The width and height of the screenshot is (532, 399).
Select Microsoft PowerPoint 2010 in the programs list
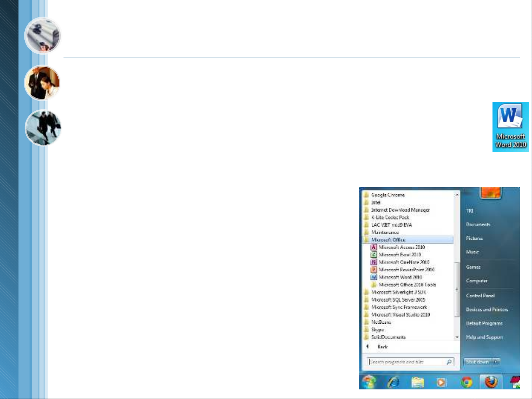pyautogui.click(x=406, y=270)
